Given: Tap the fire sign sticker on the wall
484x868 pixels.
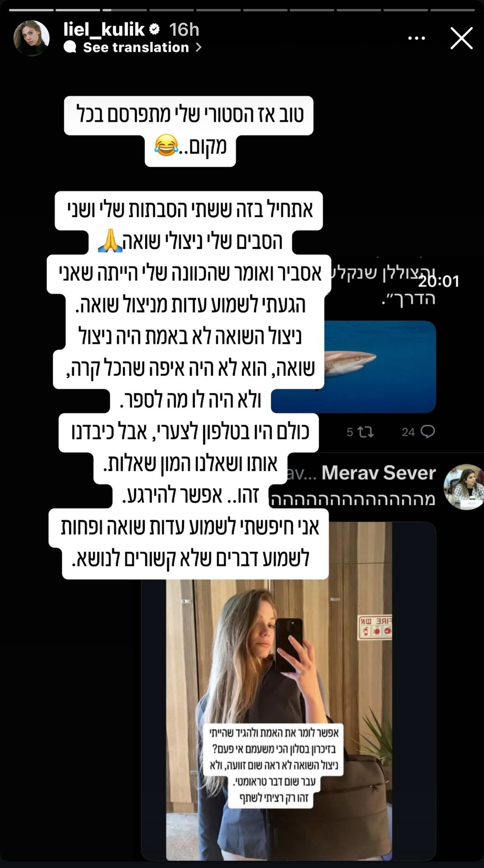Looking at the screenshot, I should pos(376,627).
